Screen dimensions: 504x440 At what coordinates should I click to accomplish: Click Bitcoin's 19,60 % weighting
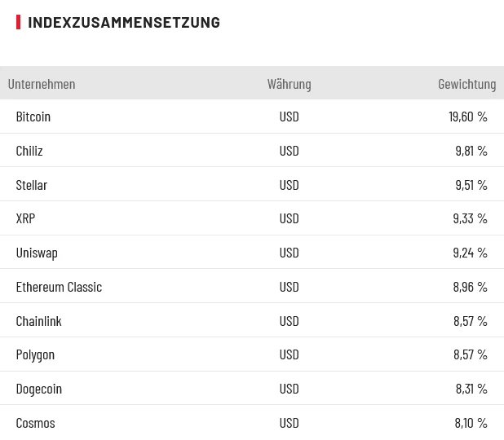467,117
